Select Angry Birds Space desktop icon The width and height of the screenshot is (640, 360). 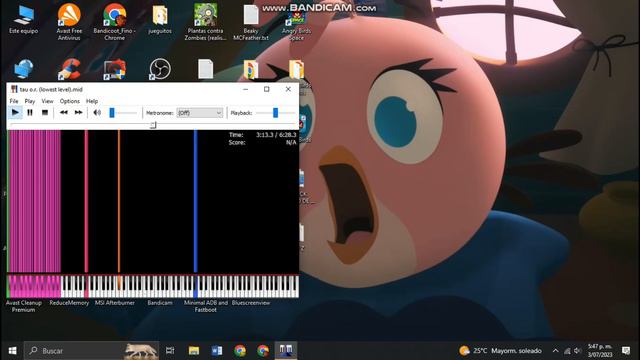(296, 24)
